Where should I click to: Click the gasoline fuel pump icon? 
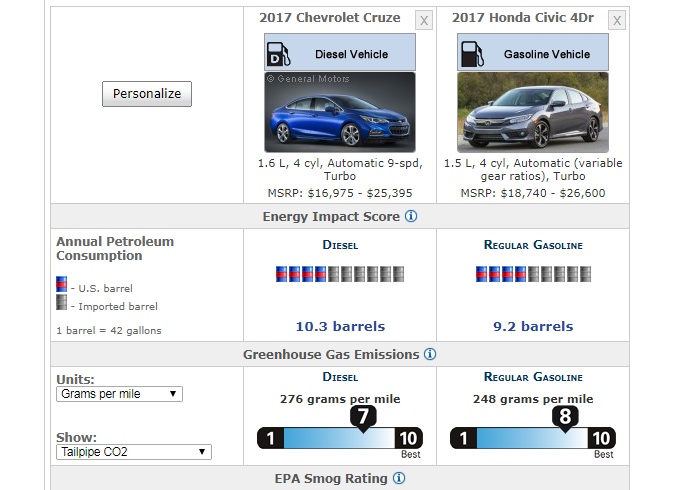click(473, 53)
